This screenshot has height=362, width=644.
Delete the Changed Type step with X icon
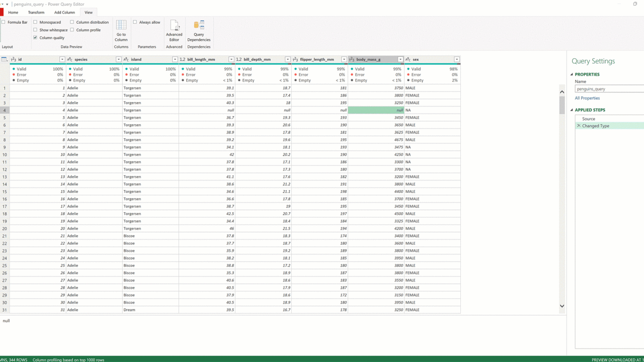[x=579, y=126]
